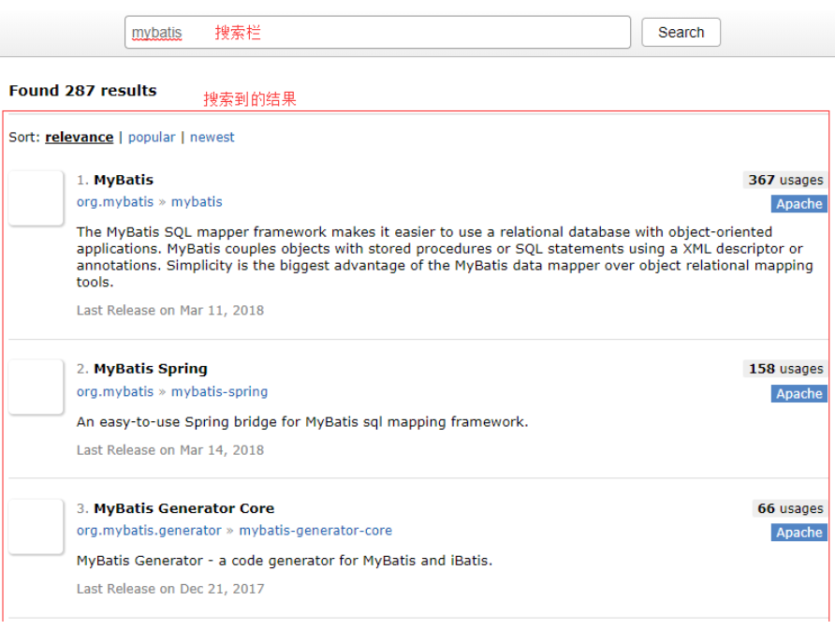Click the Search button
Viewport: 835px width, 644px height.
tap(681, 33)
